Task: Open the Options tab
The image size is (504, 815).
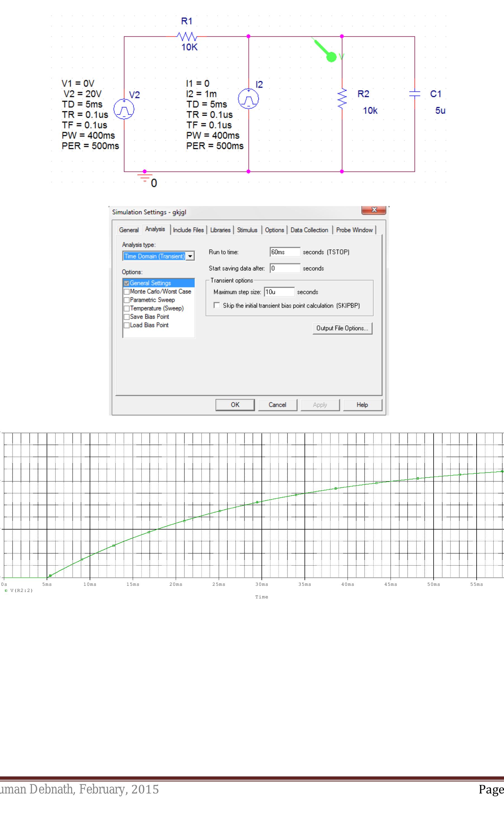Action: point(274,230)
